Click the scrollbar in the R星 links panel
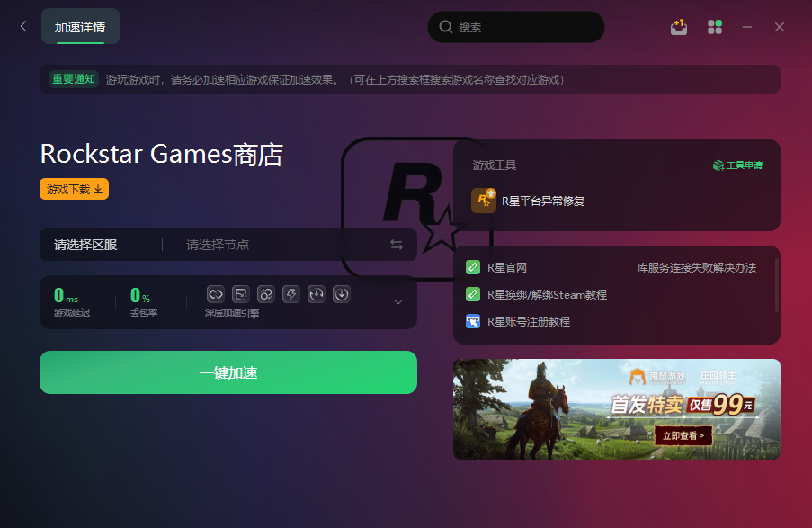 tap(776, 284)
